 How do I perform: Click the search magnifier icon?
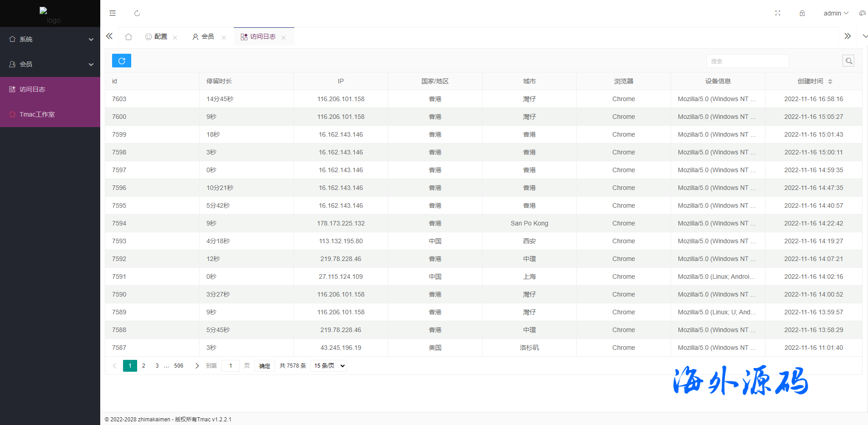pos(848,61)
